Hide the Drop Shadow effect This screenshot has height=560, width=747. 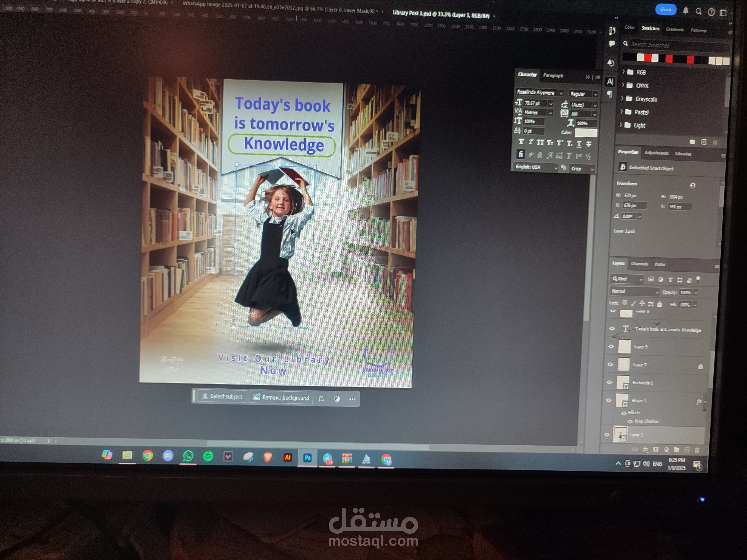(630, 421)
